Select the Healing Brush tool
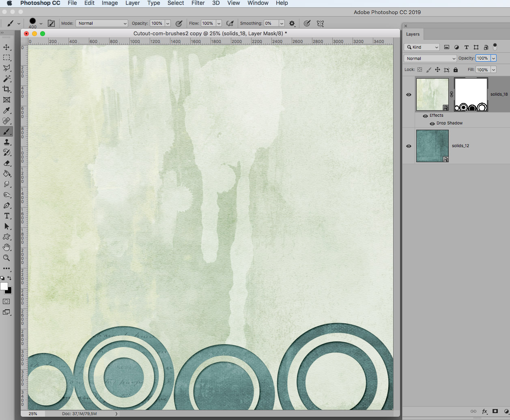 (6, 121)
